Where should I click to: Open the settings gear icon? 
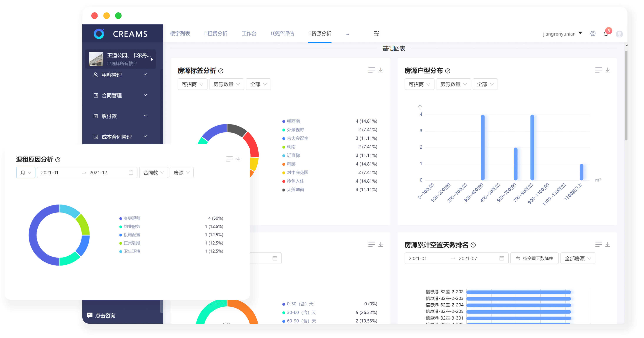coord(593,34)
